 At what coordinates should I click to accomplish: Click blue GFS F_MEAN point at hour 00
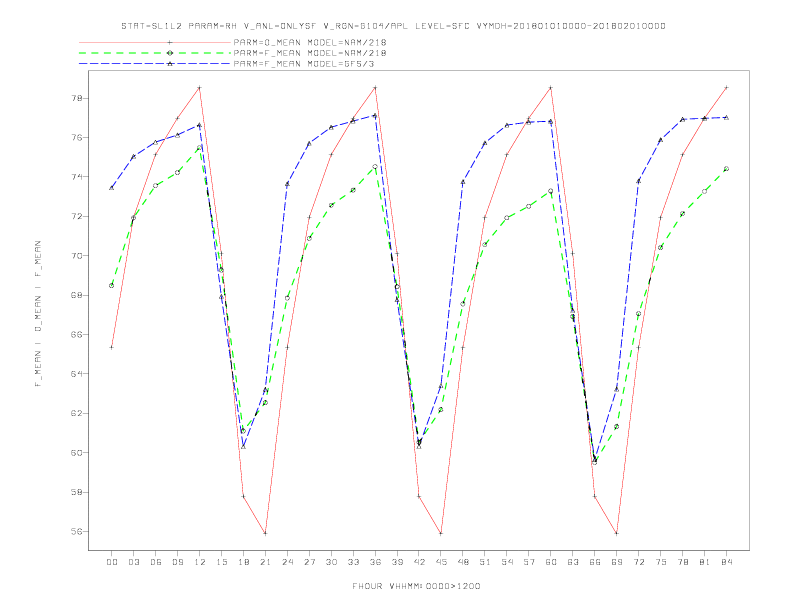click(112, 188)
